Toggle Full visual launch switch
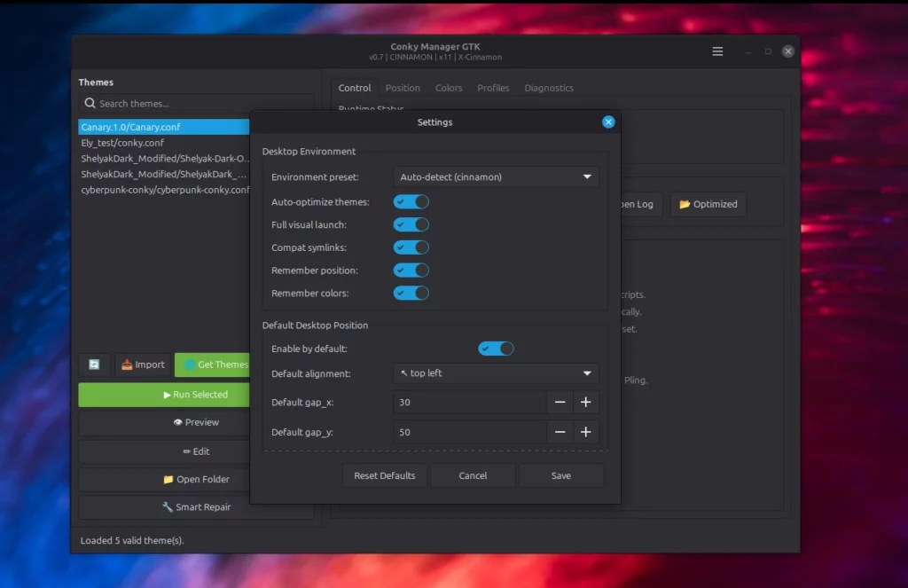Viewport: 908px width, 588px height. 411,224
